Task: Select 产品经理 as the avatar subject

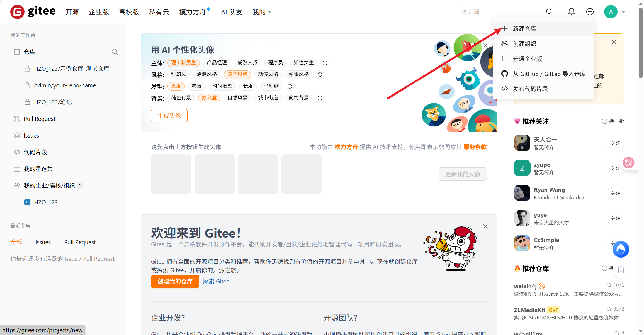Action: pos(217,63)
